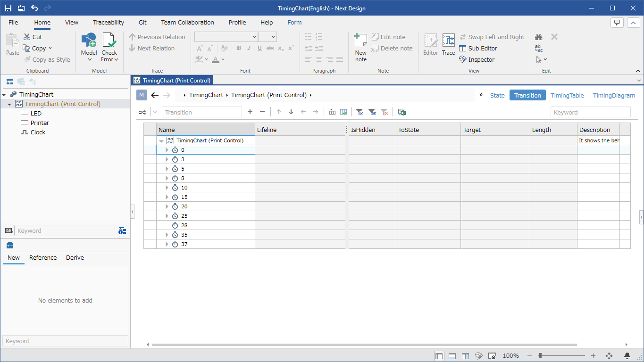Screen dimensions: 644x362
Task: Toggle the window settings status bar button
Action: (492, 356)
